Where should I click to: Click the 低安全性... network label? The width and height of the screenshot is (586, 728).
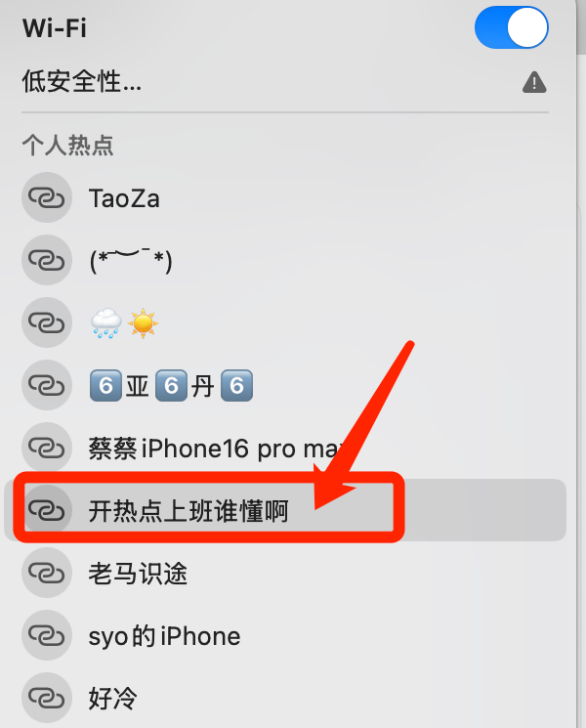click(x=82, y=82)
